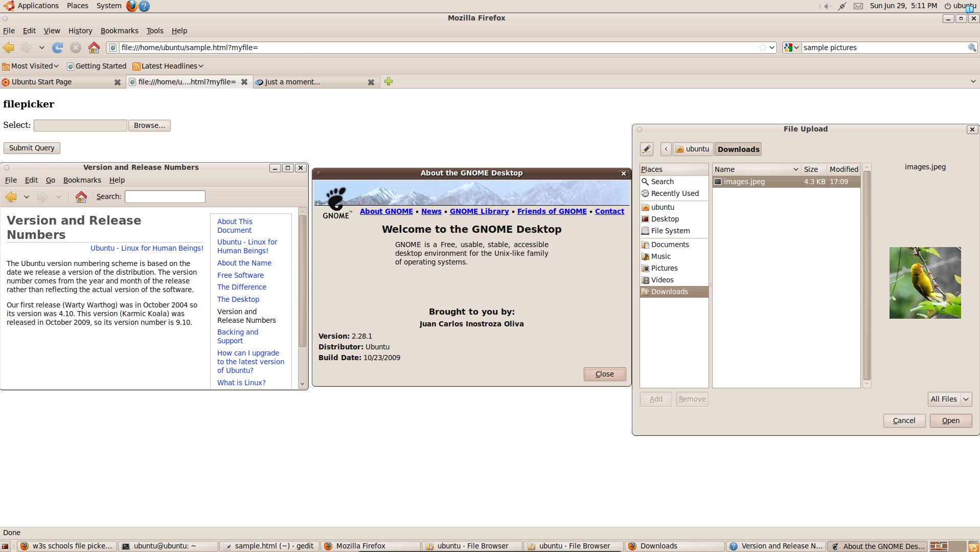Open the Firefox back history dropdown arrow
This screenshot has height=552, width=980.
click(x=42, y=48)
